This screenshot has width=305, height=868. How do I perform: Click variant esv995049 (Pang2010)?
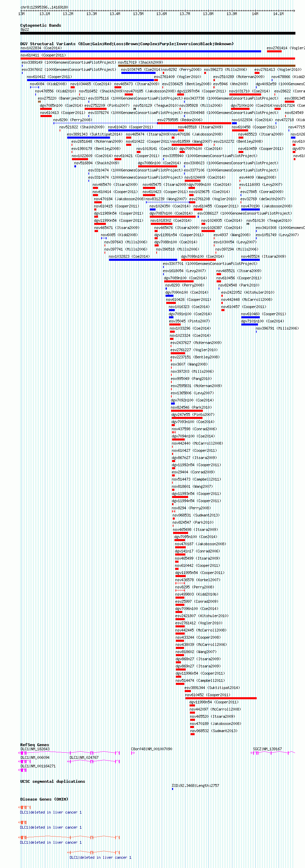point(191,379)
